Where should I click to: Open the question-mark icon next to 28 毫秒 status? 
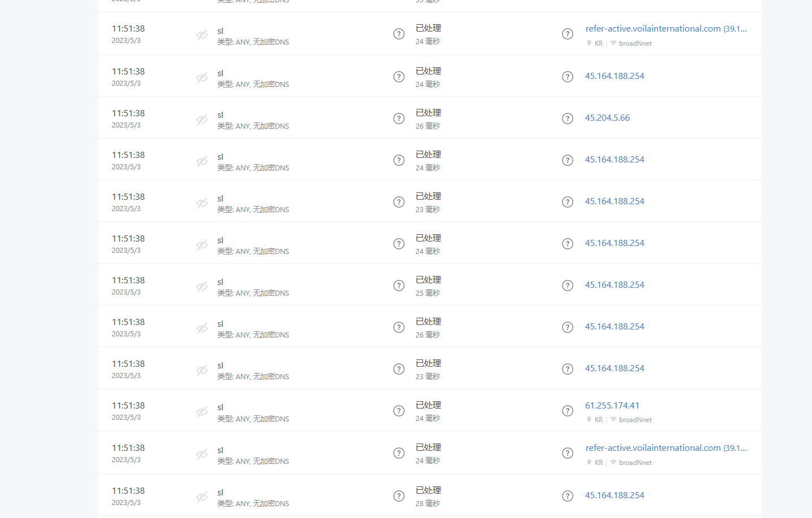coord(399,496)
